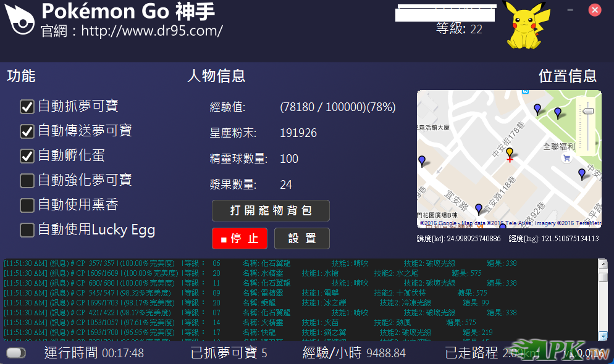Open official site link http://www.dr95.com/
614x364 pixels.
(x=152, y=30)
